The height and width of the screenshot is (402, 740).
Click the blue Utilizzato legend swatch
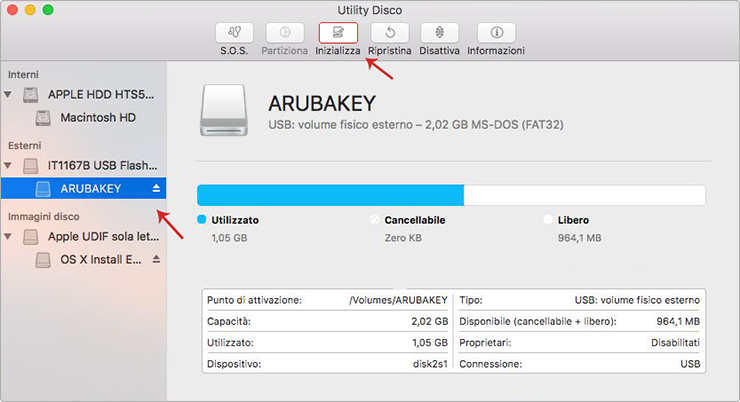[202, 219]
